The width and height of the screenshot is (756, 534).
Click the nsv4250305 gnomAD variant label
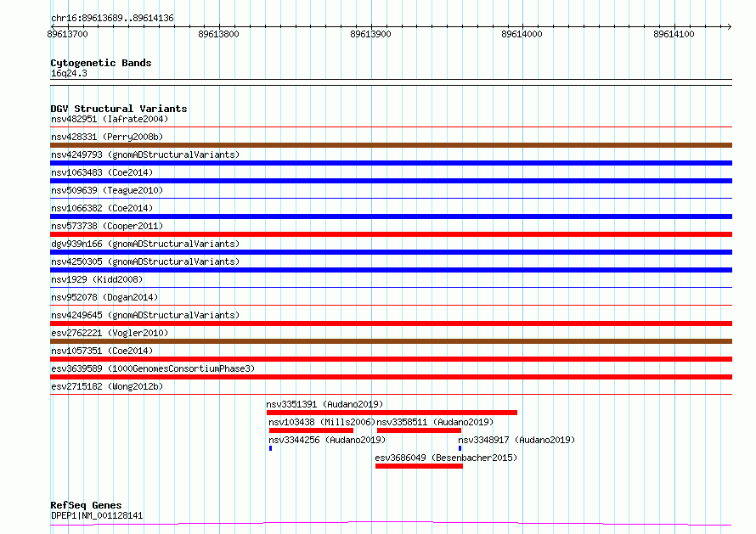point(145,261)
